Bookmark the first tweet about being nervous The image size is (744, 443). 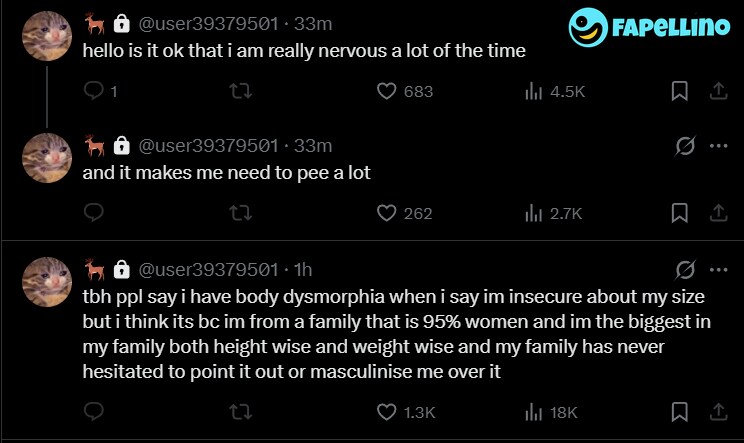click(x=679, y=91)
